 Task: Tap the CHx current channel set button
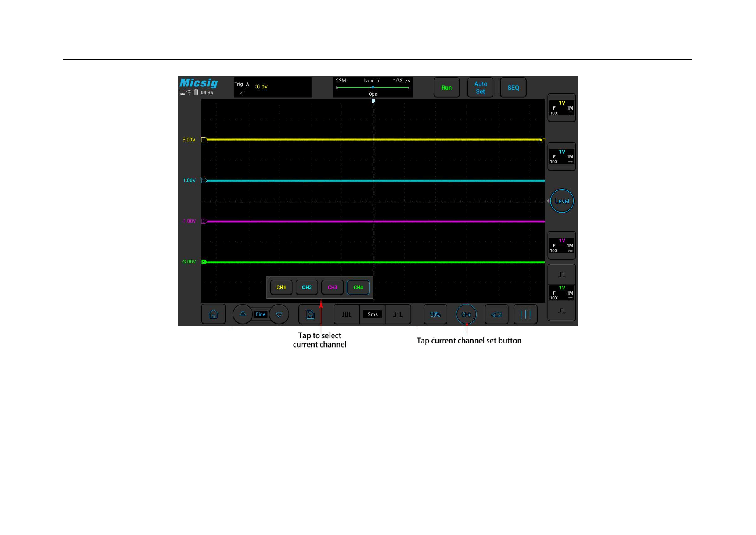466,314
